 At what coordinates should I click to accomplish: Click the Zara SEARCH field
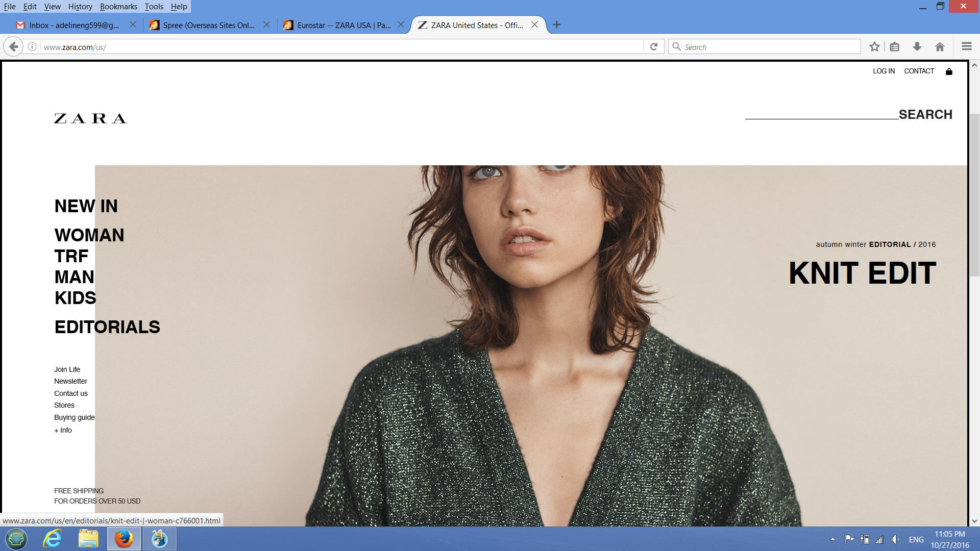pos(822,113)
